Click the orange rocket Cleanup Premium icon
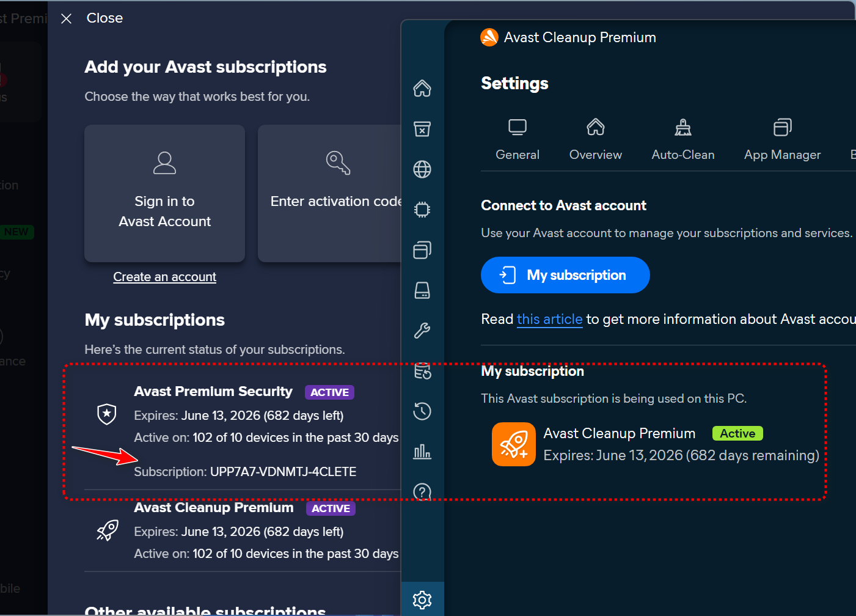Image resolution: width=856 pixels, height=616 pixels. tap(514, 444)
